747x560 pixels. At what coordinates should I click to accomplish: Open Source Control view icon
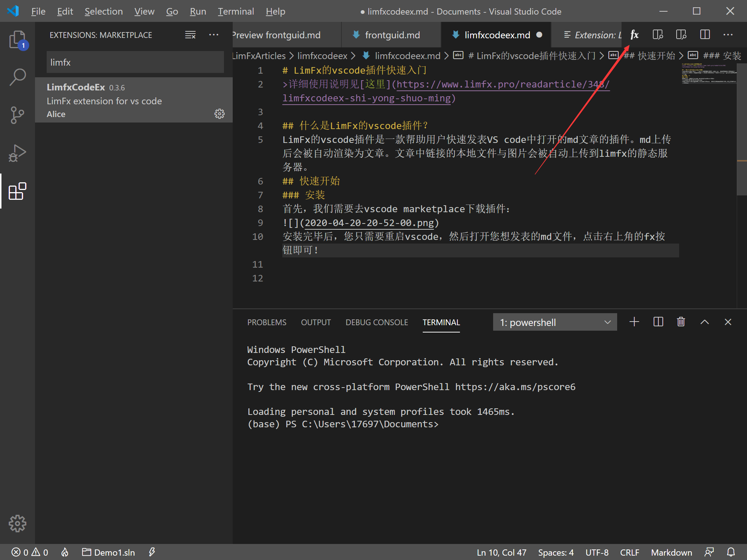(x=17, y=115)
